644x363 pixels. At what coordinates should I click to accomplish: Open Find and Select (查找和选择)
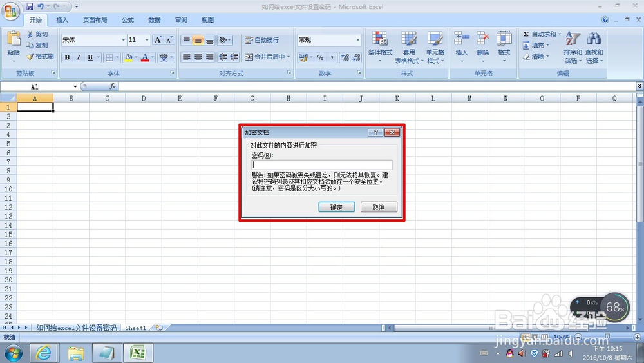(594, 47)
